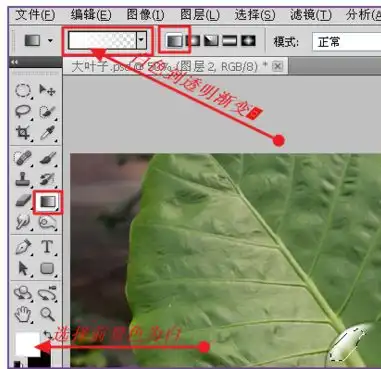Select the Spot Healing Brush tool

tap(23, 158)
